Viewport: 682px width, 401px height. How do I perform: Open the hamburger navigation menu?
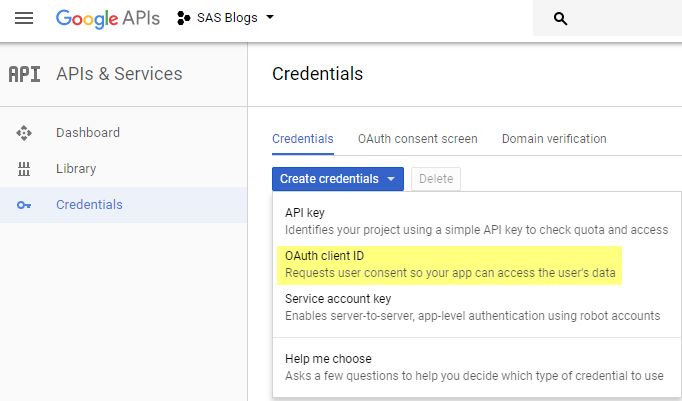click(x=24, y=18)
